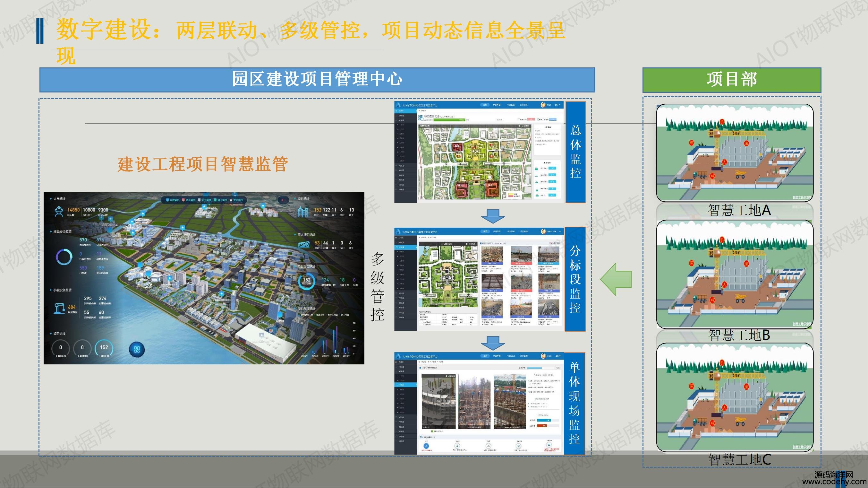Click the 机 marker on 智慧工地A image
The image size is (868, 488).
[x=722, y=121]
